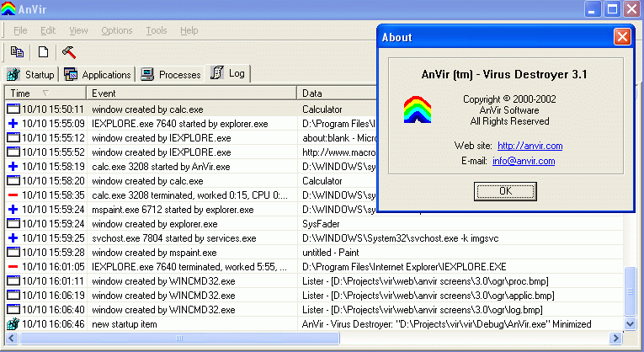Open the Options menu
644x352 pixels.
117,30
